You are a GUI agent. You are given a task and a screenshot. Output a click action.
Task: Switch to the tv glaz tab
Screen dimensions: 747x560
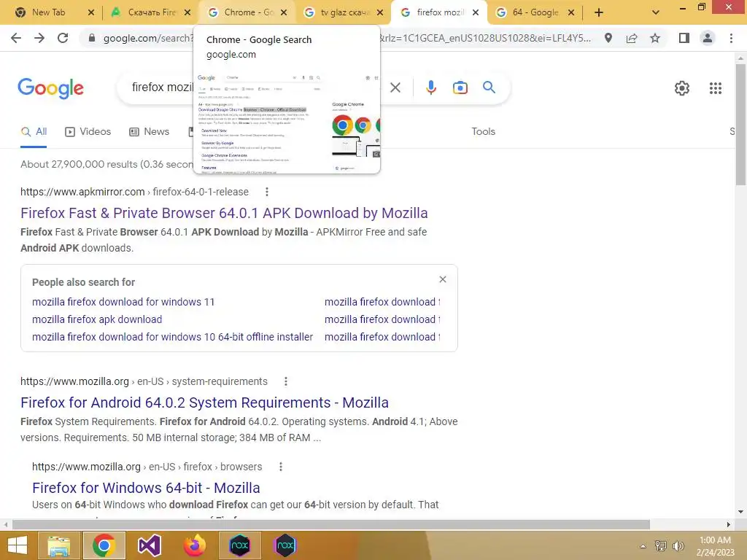click(x=345, y=12)
